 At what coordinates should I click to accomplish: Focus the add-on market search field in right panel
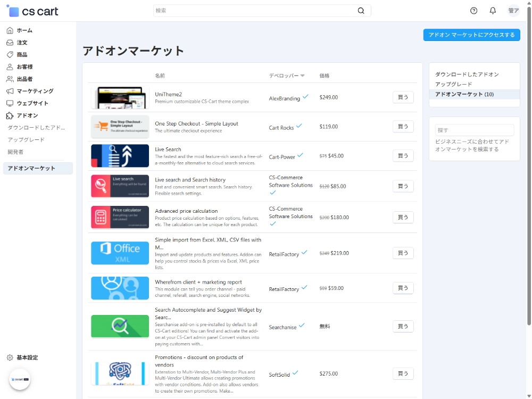coord(474,130)
